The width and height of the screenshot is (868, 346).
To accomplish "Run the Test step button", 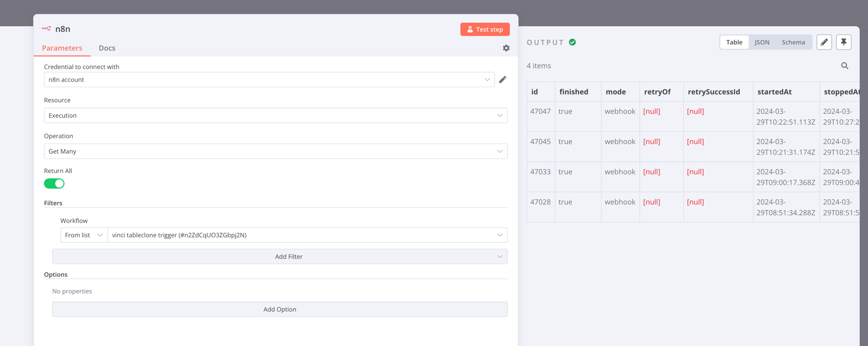I will point(485,29).
